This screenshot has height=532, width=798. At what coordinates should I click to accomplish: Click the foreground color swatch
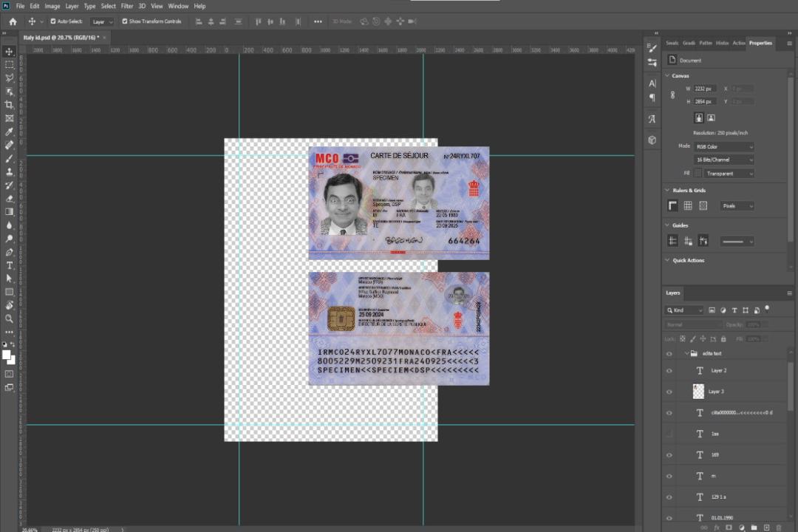[x=6, y=355]
